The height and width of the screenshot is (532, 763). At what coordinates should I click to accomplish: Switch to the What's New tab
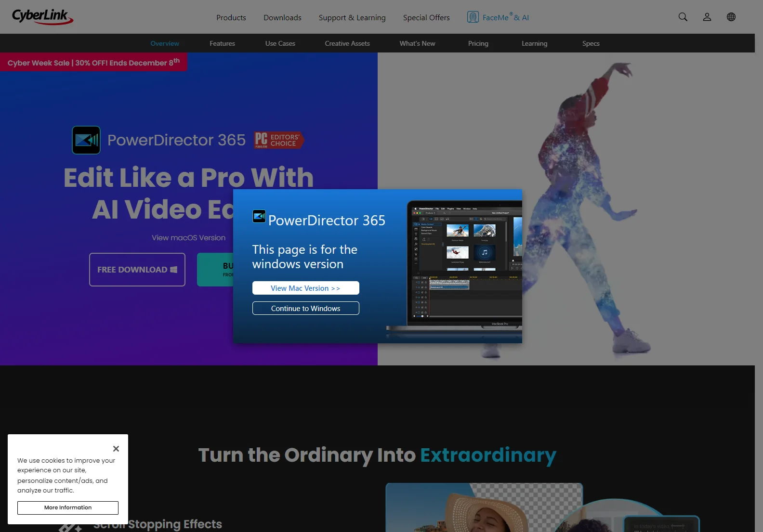[x=417, y=43]
